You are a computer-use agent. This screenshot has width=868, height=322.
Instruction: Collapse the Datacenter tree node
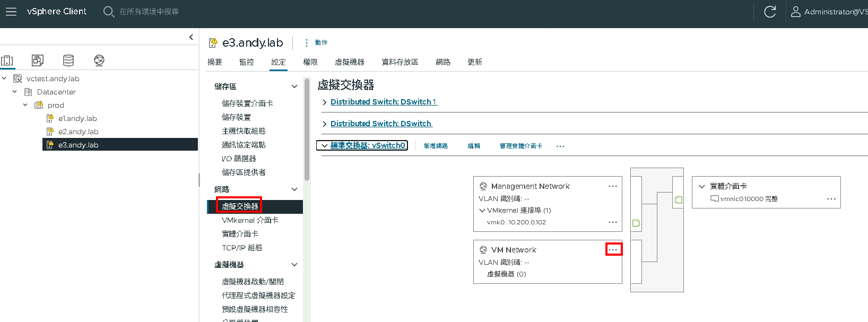[x=15, y=91]
